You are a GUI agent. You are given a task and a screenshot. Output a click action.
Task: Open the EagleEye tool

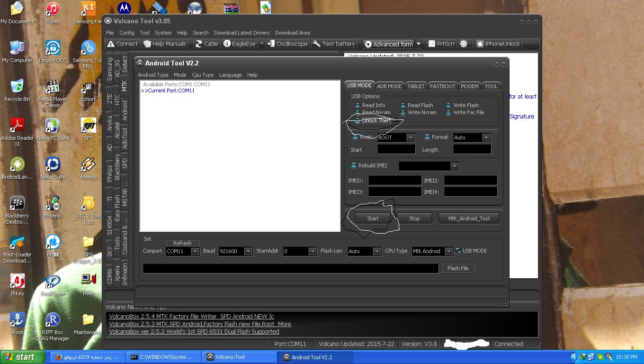tap(240, 44)
